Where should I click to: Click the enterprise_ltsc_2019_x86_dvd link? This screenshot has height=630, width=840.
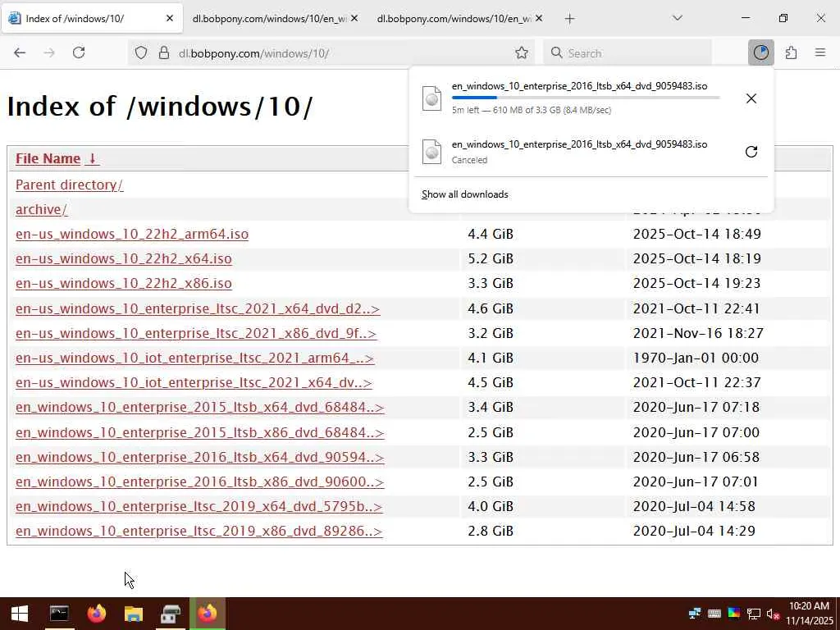click(x=199, y=531)
